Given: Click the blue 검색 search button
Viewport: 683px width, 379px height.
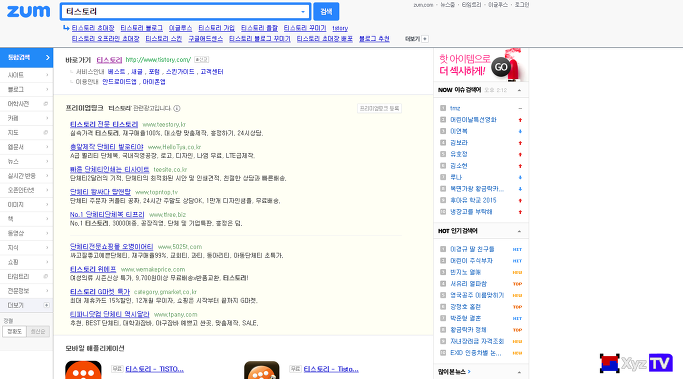Looking at the screenshot, I should coord(326,12).
